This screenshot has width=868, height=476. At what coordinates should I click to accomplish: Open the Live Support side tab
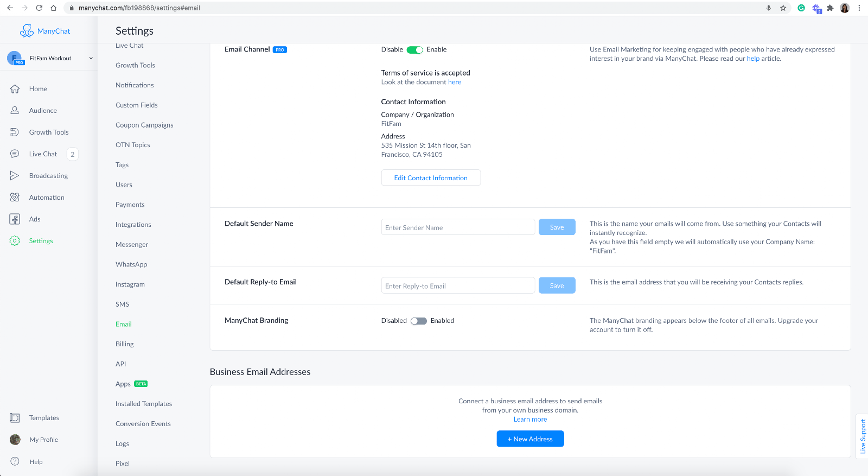863,436
